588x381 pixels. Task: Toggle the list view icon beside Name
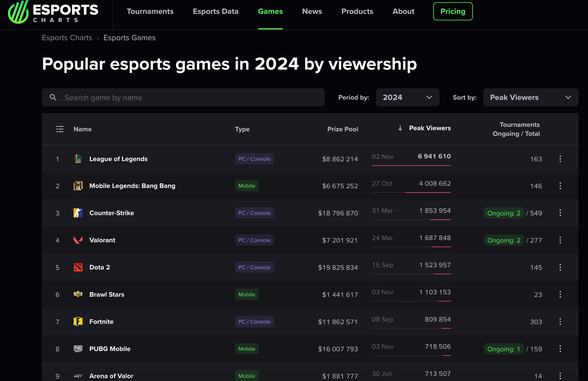[60, 129]
